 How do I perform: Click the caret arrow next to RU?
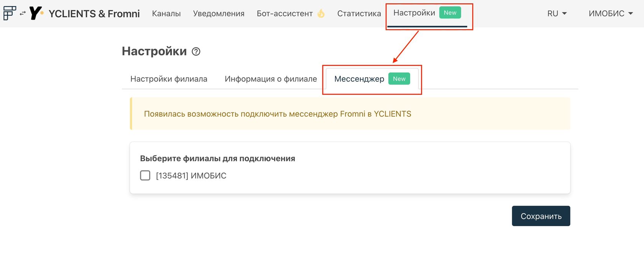564,13
